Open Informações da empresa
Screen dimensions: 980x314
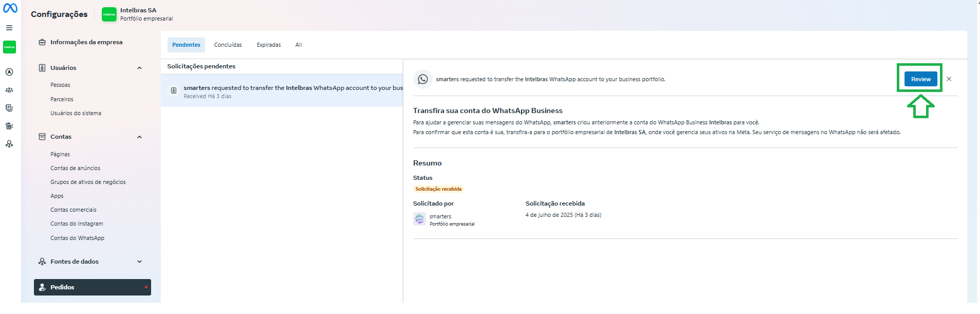86,42
